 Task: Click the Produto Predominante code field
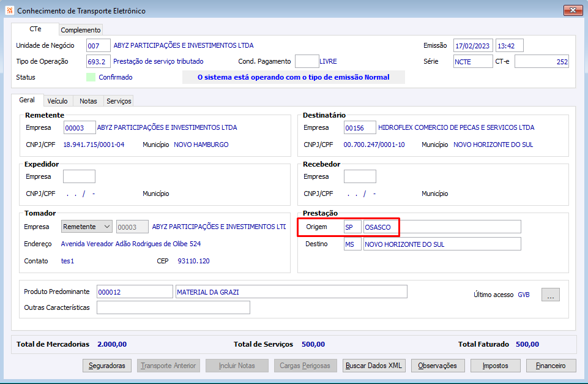(x=135, y=292)
